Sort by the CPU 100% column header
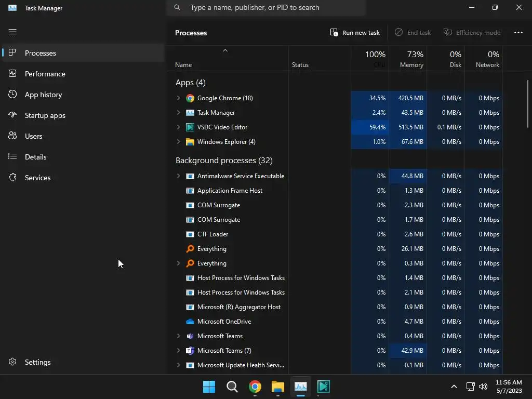 tap(370, 59)
